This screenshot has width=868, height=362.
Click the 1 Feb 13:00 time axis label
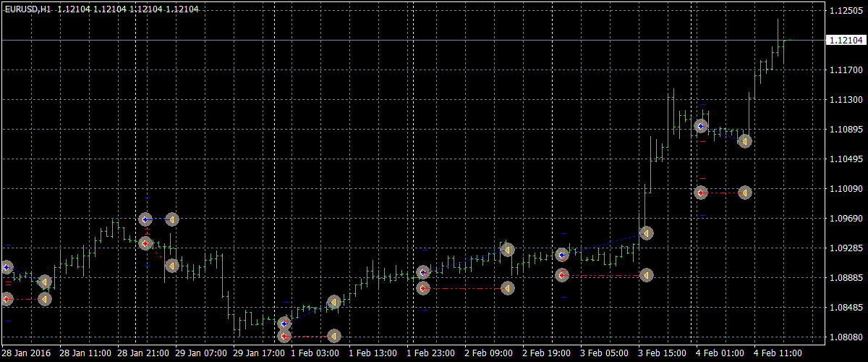pos(373,353)
